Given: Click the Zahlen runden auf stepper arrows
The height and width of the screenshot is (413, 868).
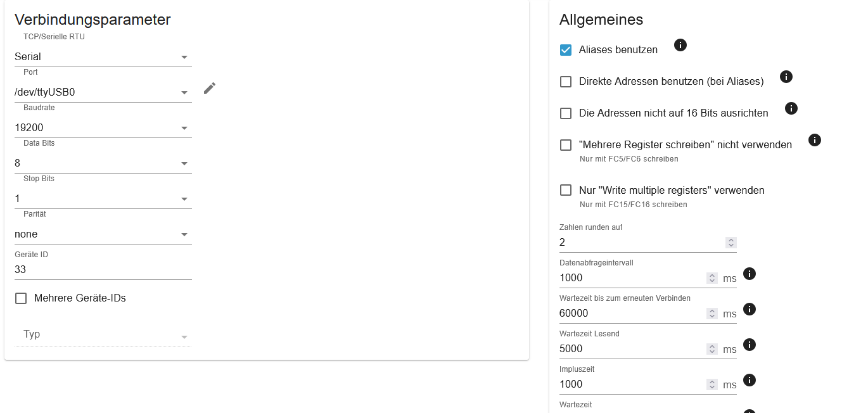Looking at the screenshot, I should pyautogui.click(x=731, y=243).
